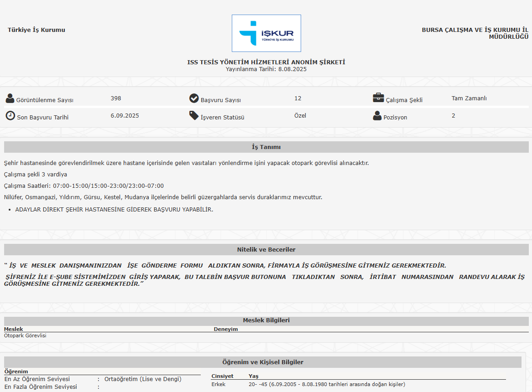Click the view count value '398'
Screen dimensions: 532x392
click(x=116, y=98)
